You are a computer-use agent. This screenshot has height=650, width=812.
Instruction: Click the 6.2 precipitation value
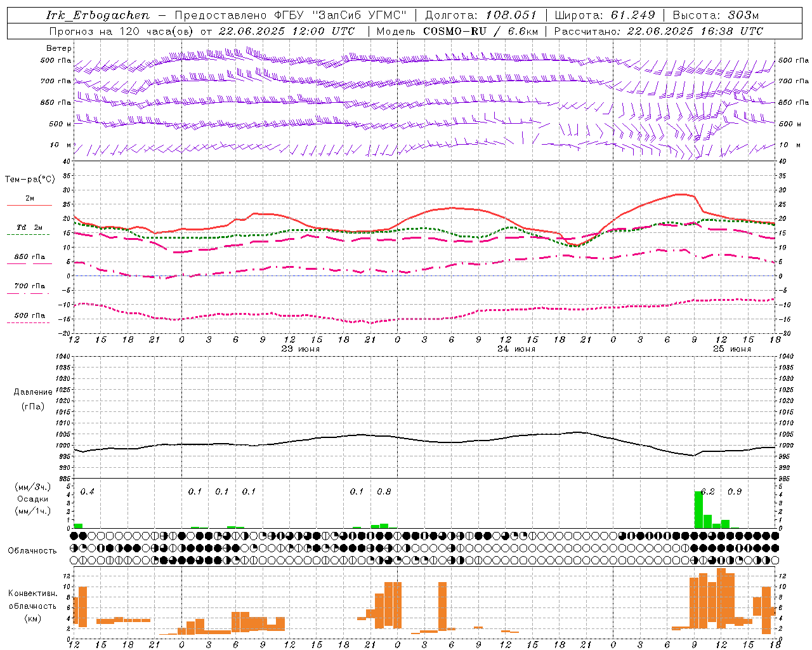(x=707, y=491)
